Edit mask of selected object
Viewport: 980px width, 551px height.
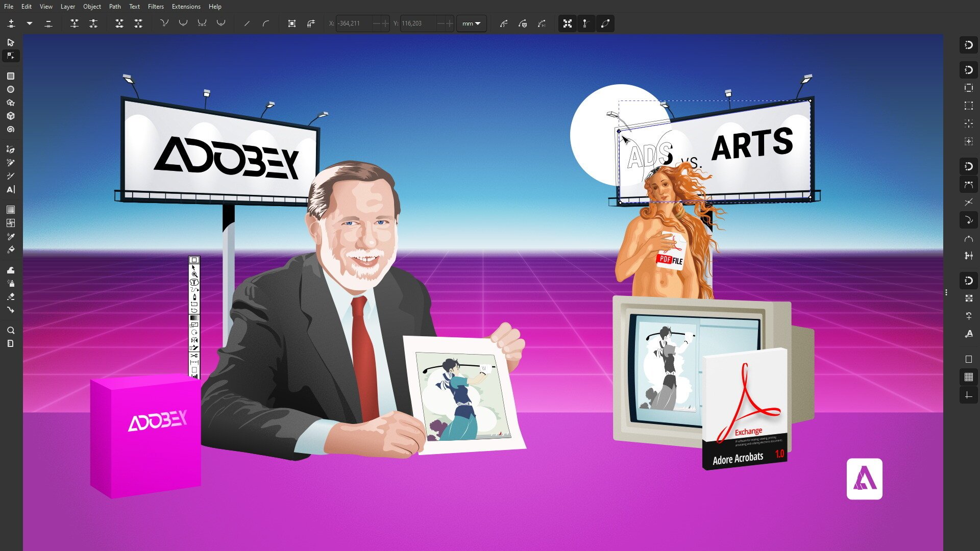(523, 23)
